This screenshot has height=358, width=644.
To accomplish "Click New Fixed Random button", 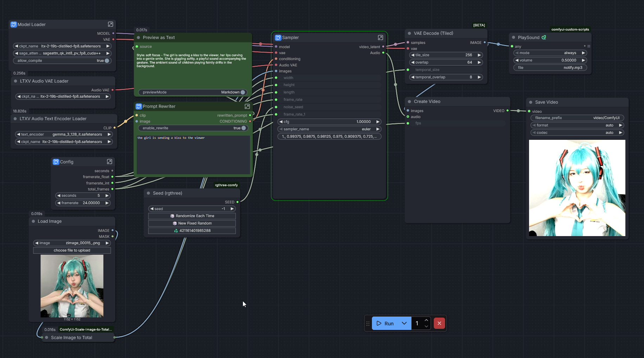I will click(x=192, y=223).
